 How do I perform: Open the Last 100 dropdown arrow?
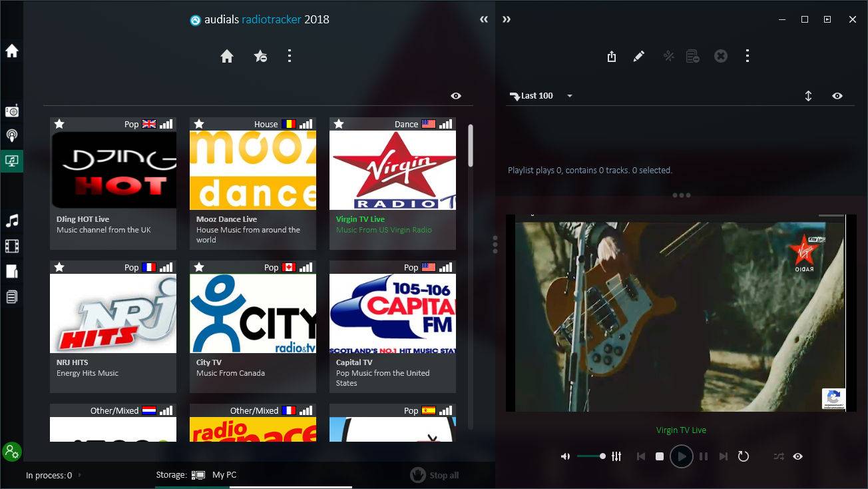pos(570,96)
